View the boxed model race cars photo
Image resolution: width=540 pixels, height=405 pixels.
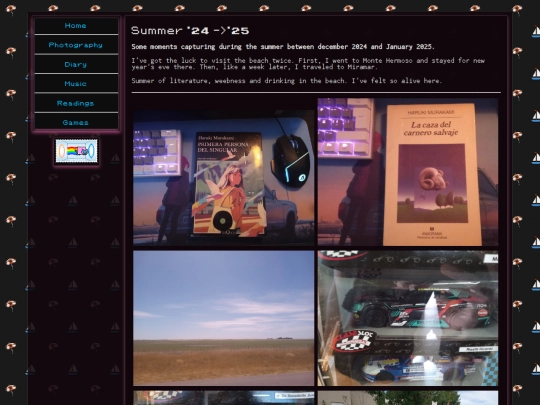(408, 318)
